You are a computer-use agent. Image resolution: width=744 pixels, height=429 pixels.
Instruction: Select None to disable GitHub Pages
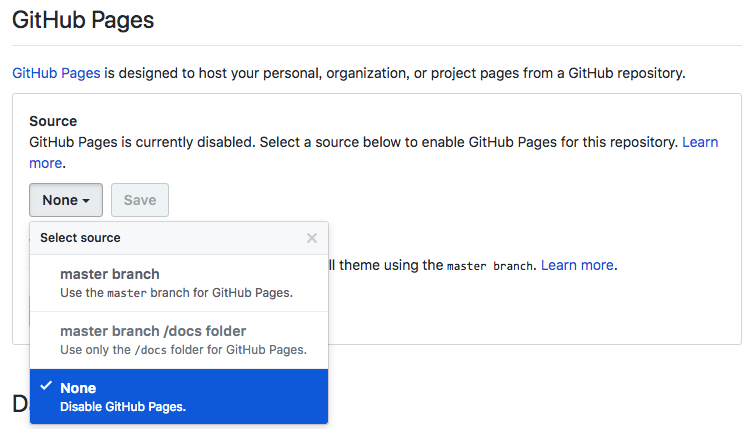(179, 396)
